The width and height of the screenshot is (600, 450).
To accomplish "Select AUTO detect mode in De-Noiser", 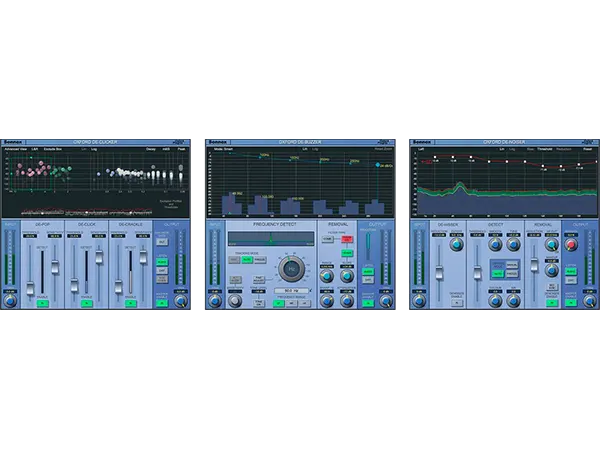I will point(497,274).
